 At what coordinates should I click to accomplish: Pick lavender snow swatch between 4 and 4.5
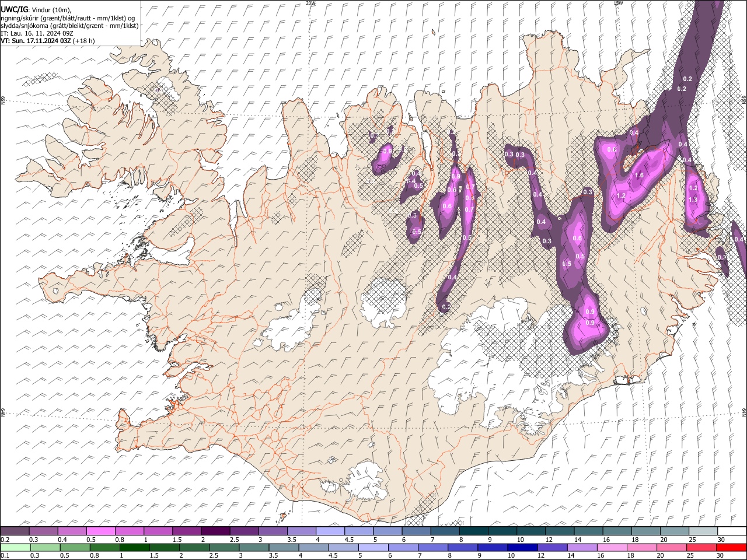330,531
